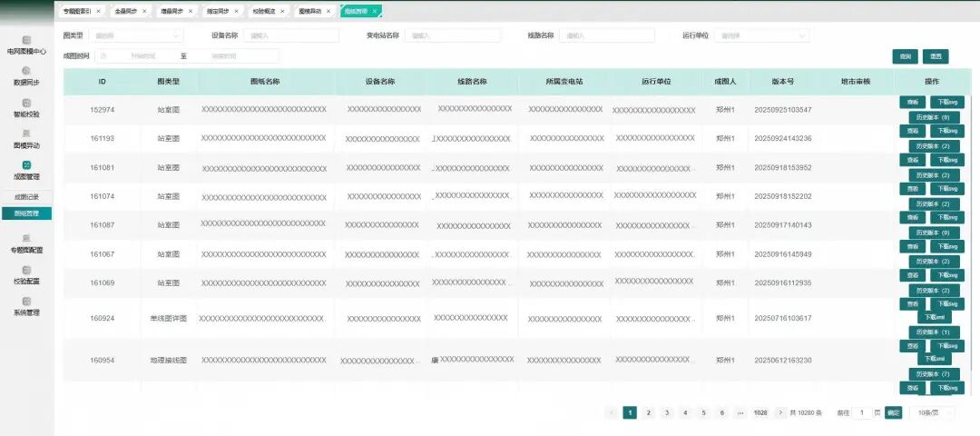
Task: Open 数据同步 from the sidebar icon
Action: tap(26, 71)
